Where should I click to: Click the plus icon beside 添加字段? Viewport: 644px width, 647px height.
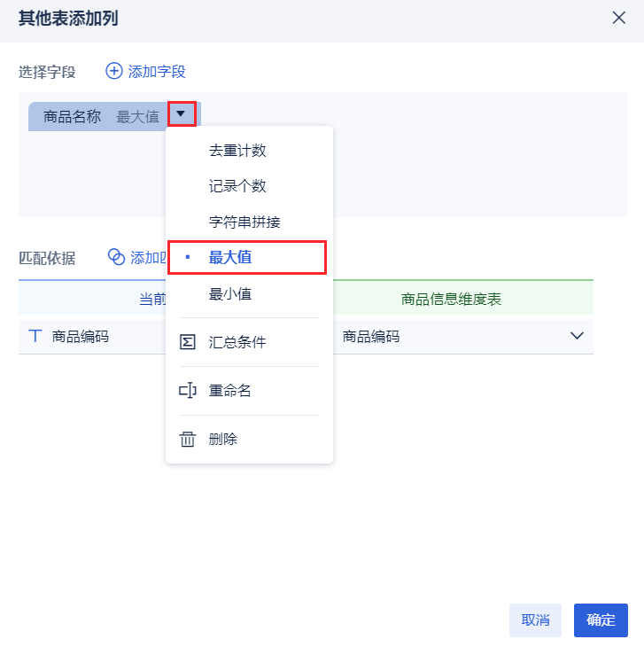pos(114,71)
